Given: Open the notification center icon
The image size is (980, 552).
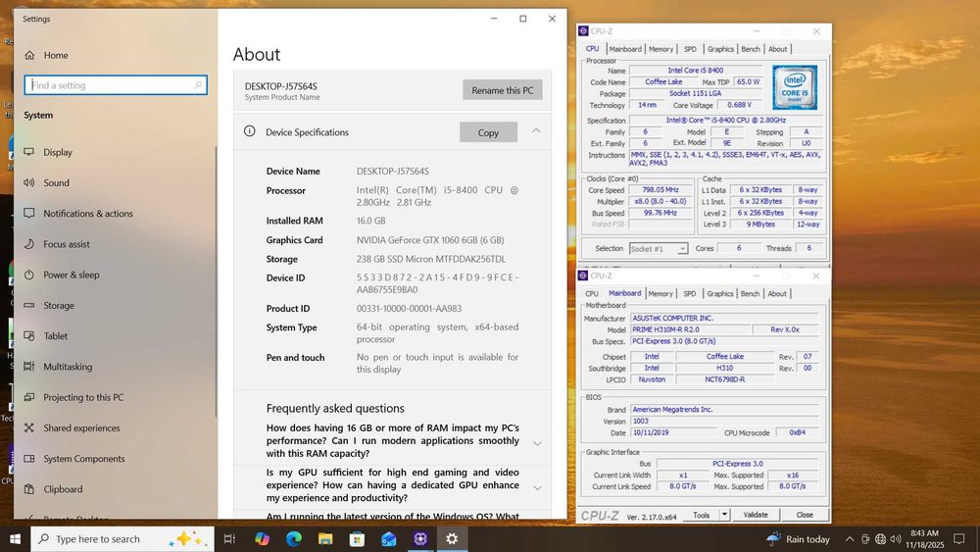Looking at the screenshot, I should click(958, 539).
